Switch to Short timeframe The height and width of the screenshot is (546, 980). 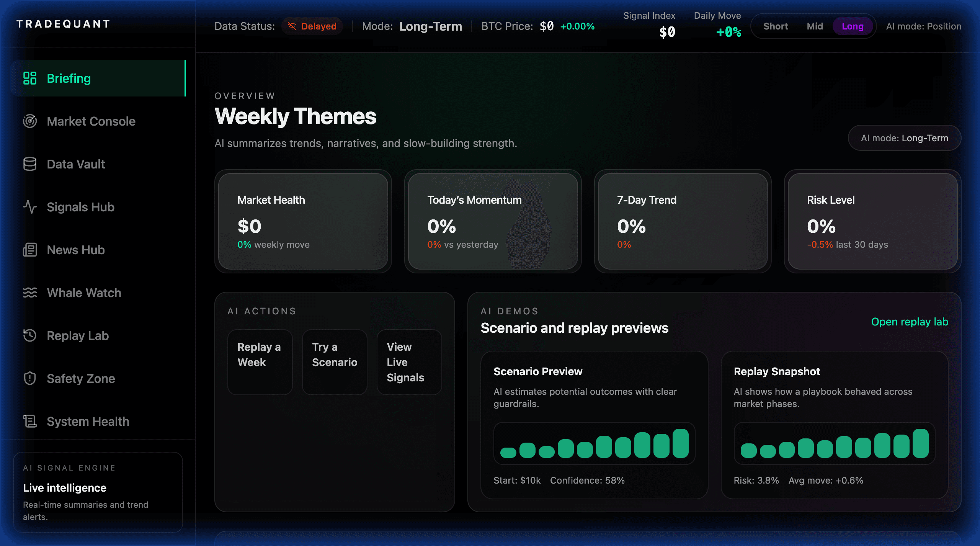tap(776, 26)
